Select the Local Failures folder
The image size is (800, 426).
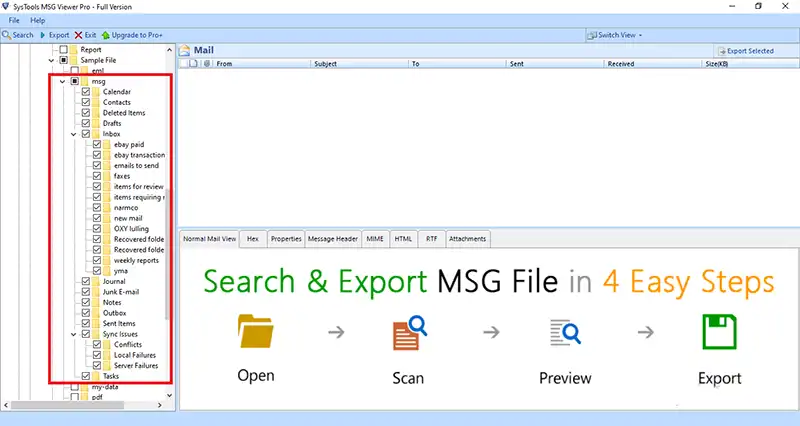(x=135, y=355)
